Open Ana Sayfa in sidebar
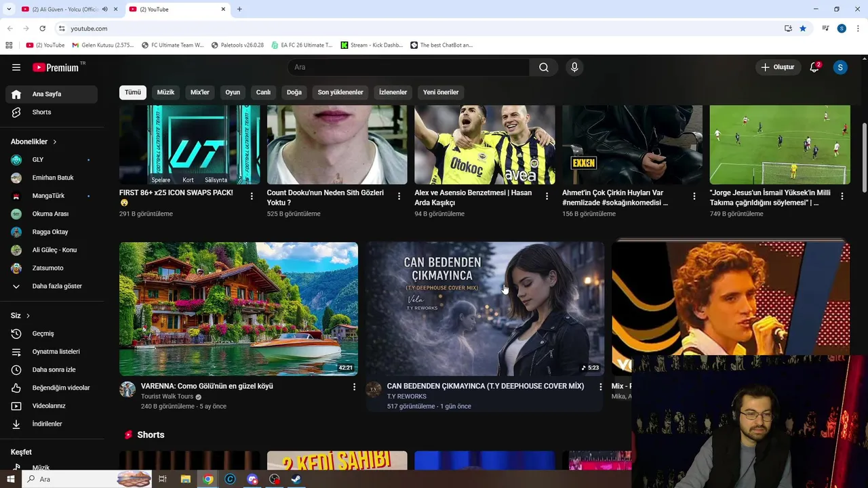868x488 pixels. pos(52,94)
